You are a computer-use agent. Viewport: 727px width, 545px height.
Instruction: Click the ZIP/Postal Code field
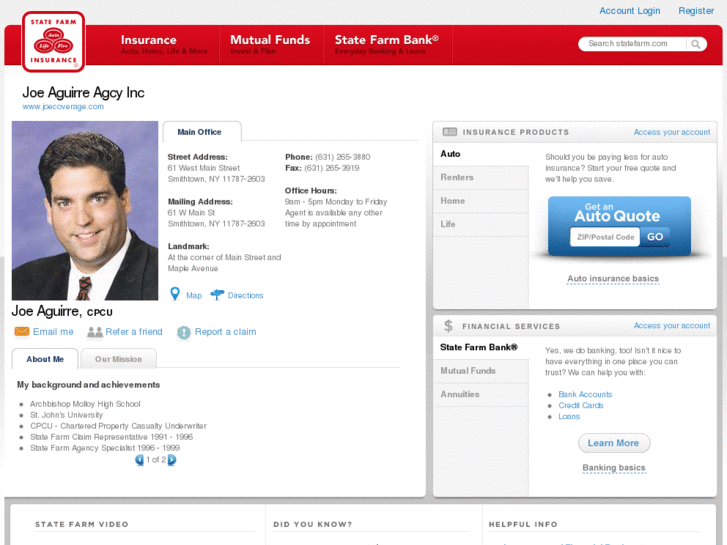(x=604, y=237)
